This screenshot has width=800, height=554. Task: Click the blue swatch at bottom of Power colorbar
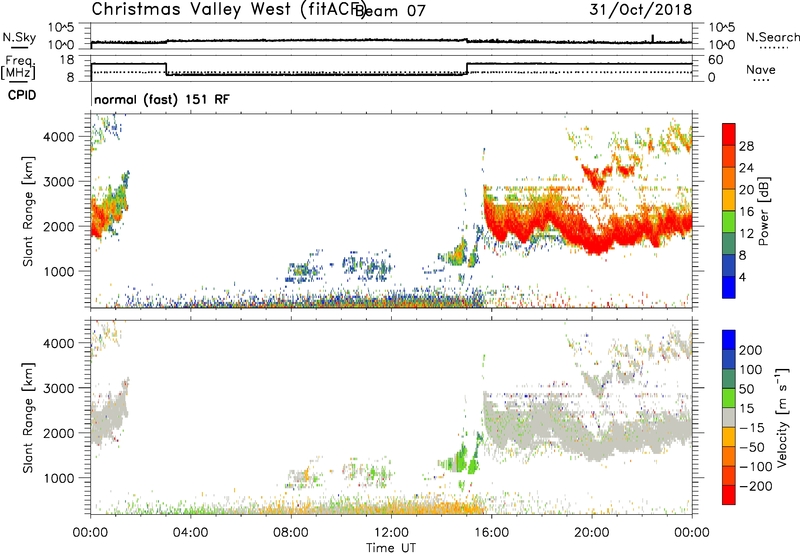pos(729,287)
